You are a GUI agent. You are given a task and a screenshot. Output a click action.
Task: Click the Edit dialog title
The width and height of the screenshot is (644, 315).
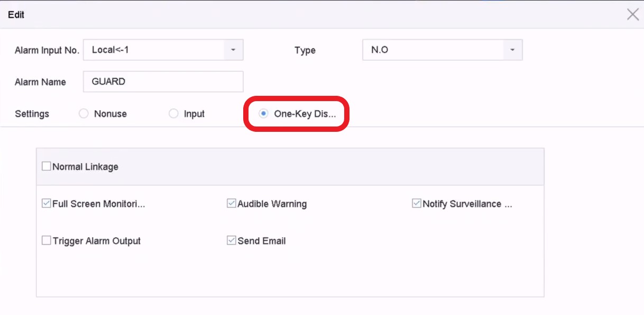coord(16,15)
